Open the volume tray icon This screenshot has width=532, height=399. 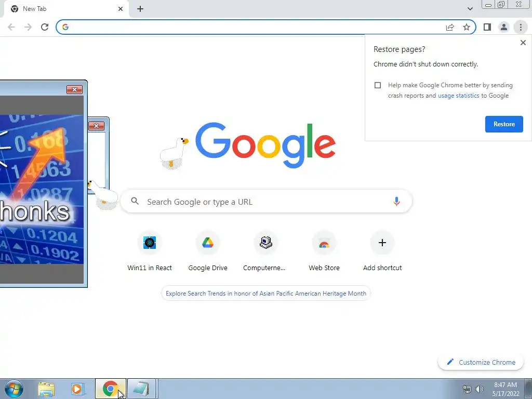[x=479, y=389]
